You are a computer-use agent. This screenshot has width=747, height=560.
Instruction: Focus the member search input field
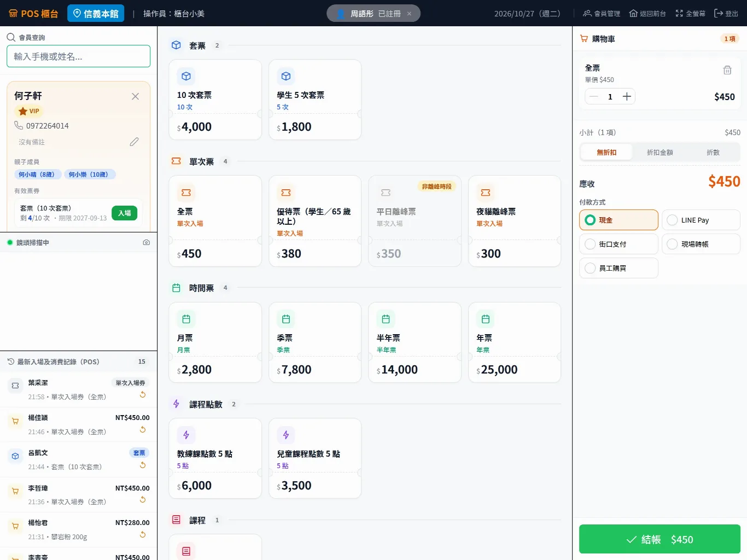click(78, 56)
